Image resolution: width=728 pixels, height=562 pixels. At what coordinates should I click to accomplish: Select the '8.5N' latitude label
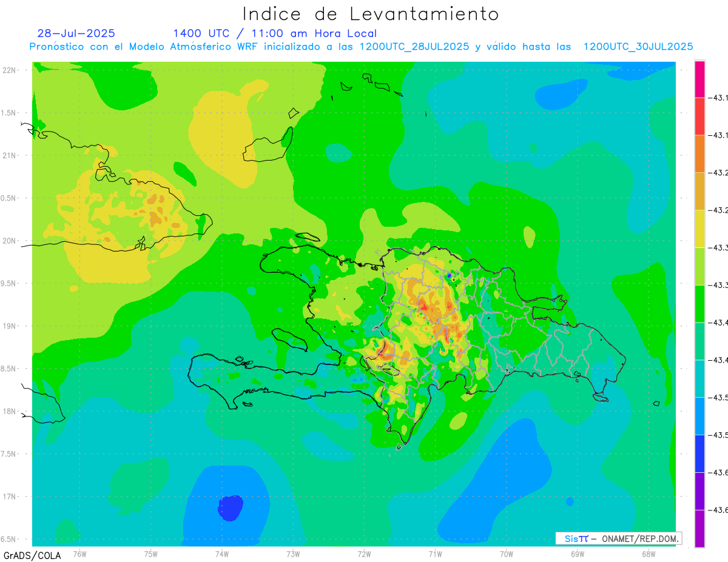9,369
